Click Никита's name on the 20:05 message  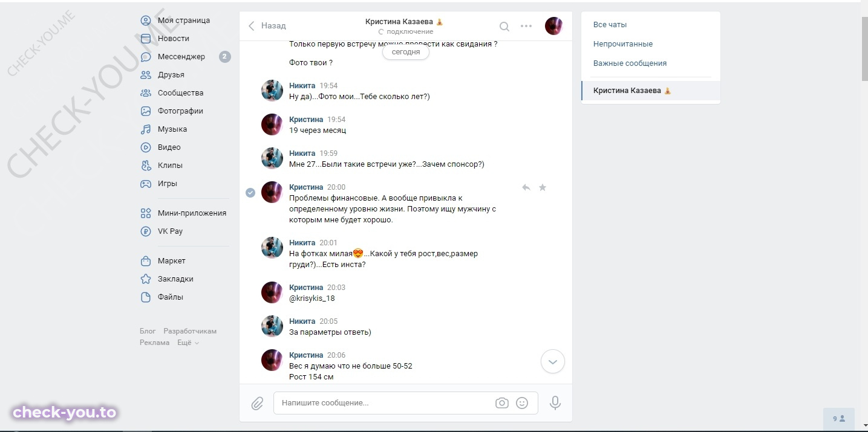302,321
